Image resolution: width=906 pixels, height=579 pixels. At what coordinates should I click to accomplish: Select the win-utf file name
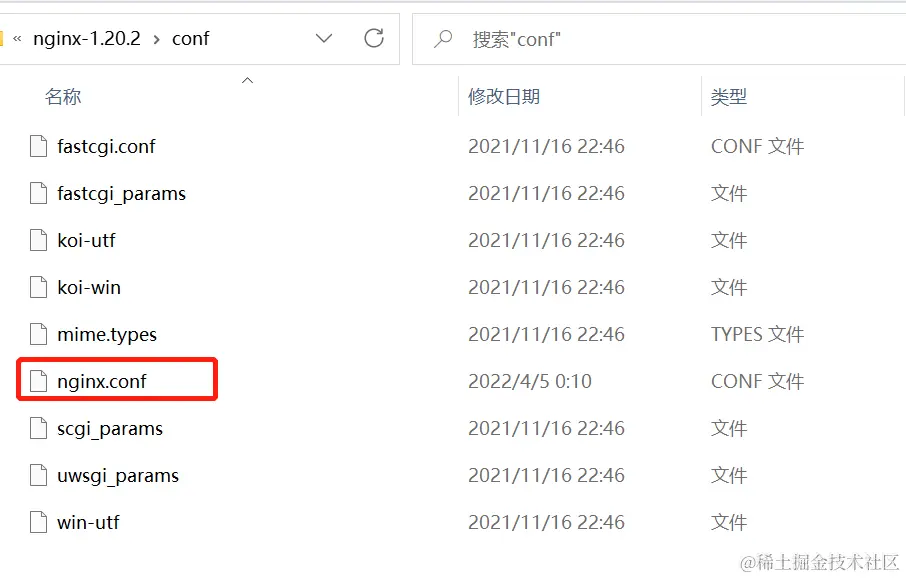click(x=88, y=522)
